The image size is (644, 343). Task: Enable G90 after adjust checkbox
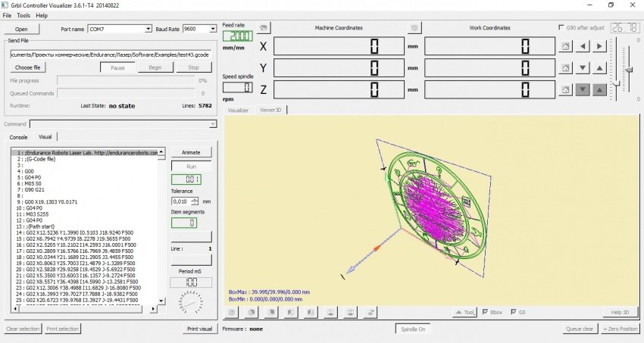click(561, 27)
